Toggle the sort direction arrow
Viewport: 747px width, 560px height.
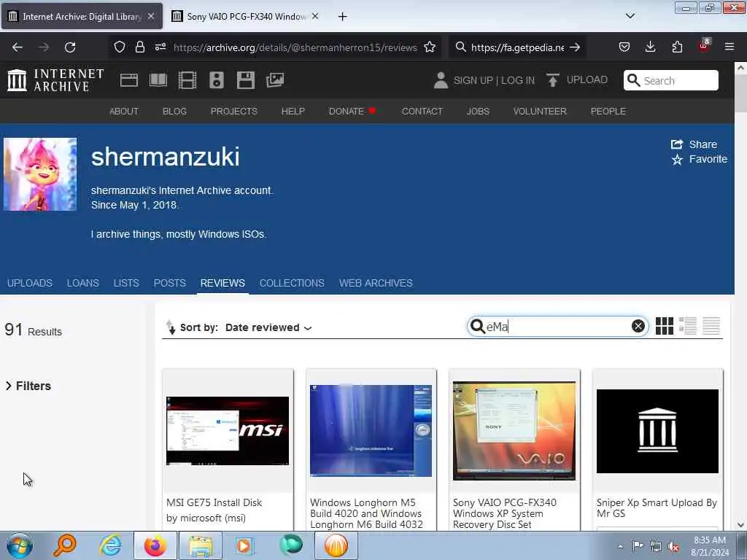(x=171, y=327)
